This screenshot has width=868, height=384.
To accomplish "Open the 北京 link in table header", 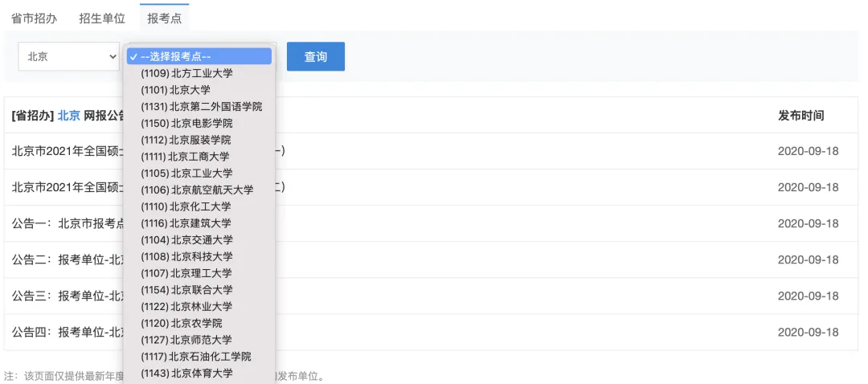I will pyautogui.click(x=69, y=115).
